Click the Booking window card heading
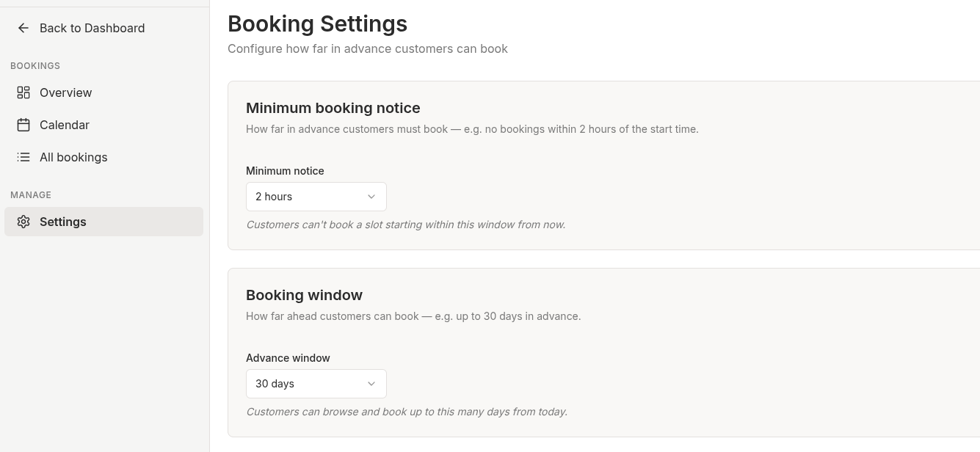 click(x=304, y=295)
